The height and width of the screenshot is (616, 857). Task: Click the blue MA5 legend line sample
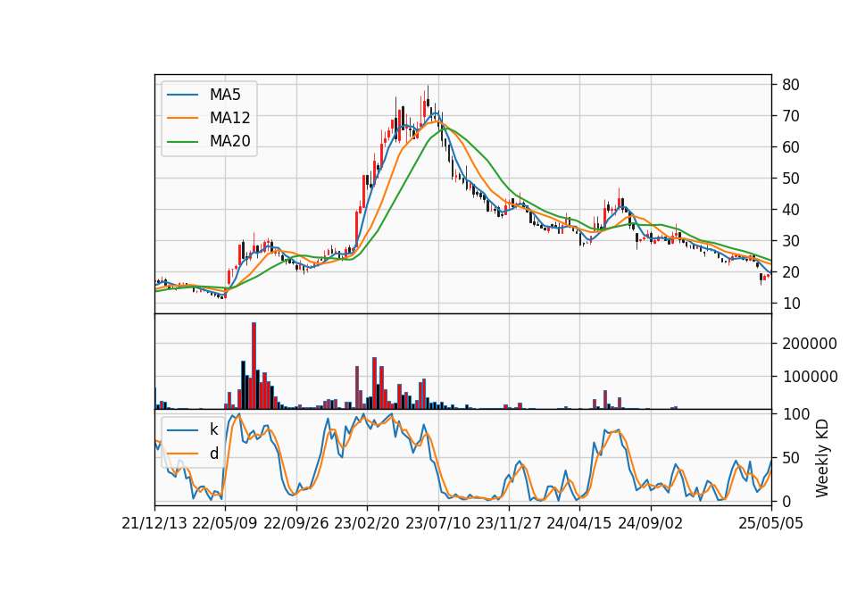pos(182,95)
